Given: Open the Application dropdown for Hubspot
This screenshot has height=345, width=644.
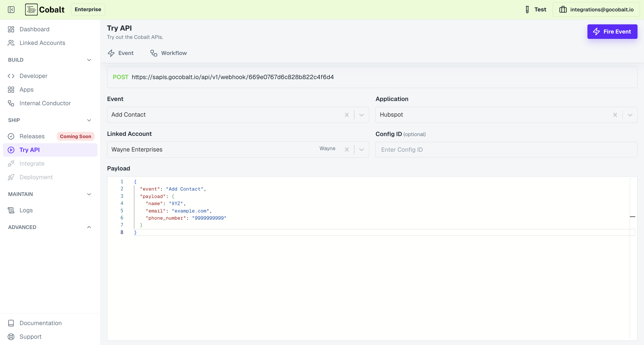Looking at the screenshot, I should click(630, 115).
